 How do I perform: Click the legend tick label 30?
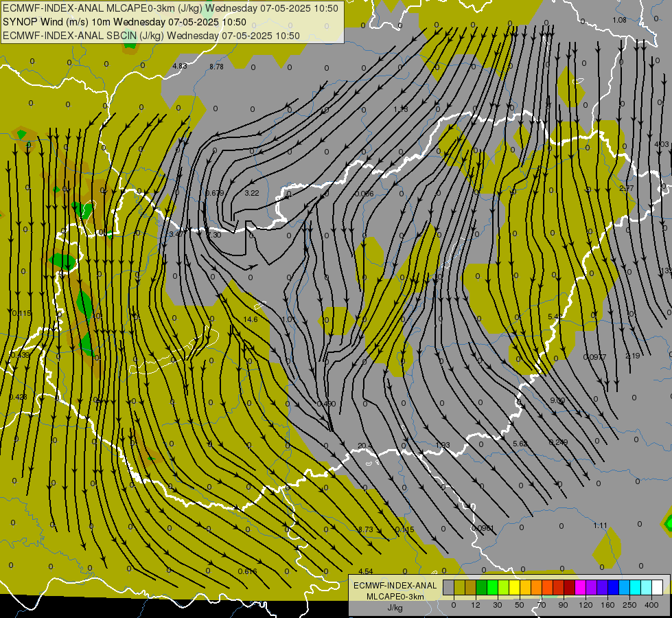[x=498, y=605]
